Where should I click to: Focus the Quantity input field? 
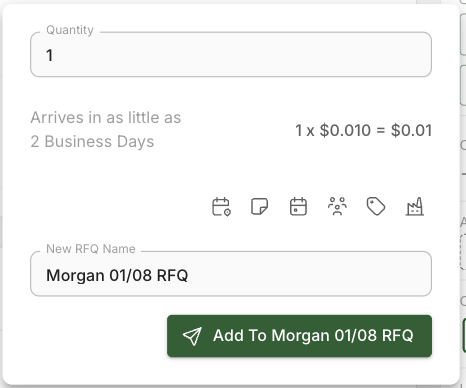click(231, 55)
